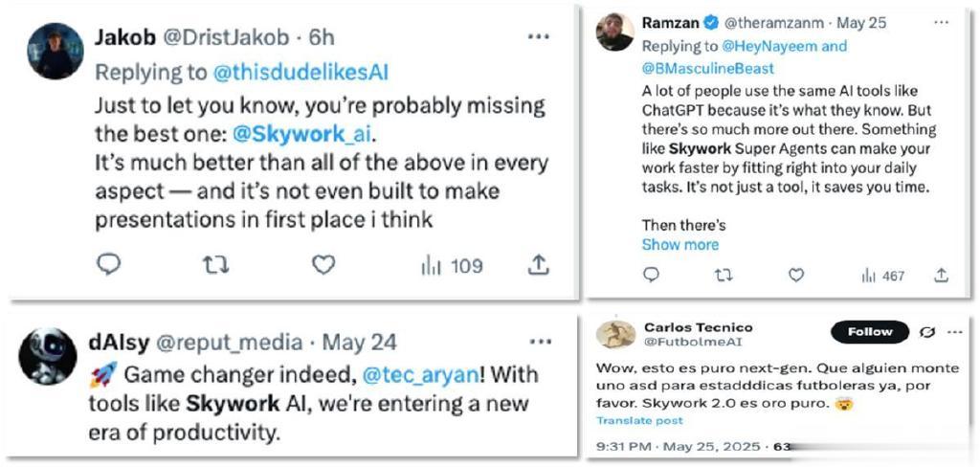Like Jakob's tweet
Image resolution: width=980 pixels, height=467 pixels.
[x=323, y=265]
